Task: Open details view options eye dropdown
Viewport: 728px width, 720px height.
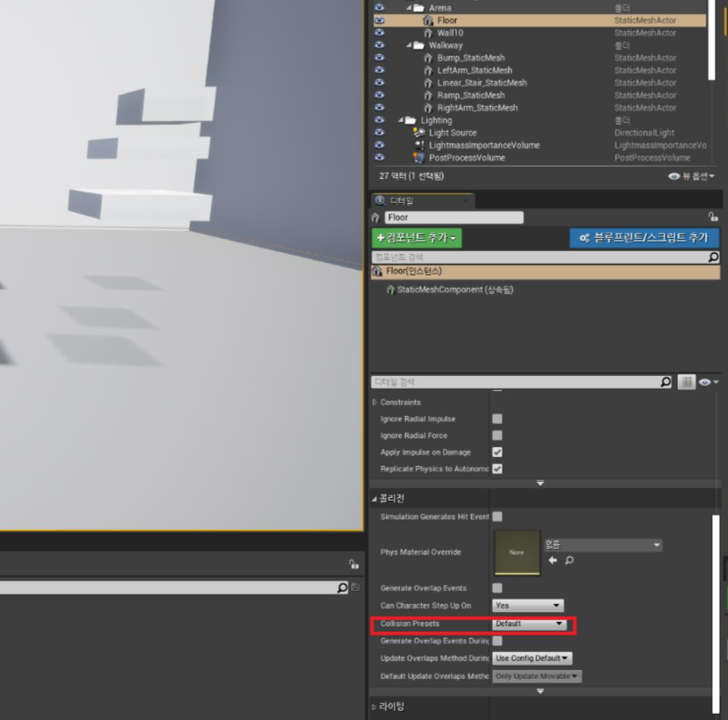Action: (x=709, y=382)
